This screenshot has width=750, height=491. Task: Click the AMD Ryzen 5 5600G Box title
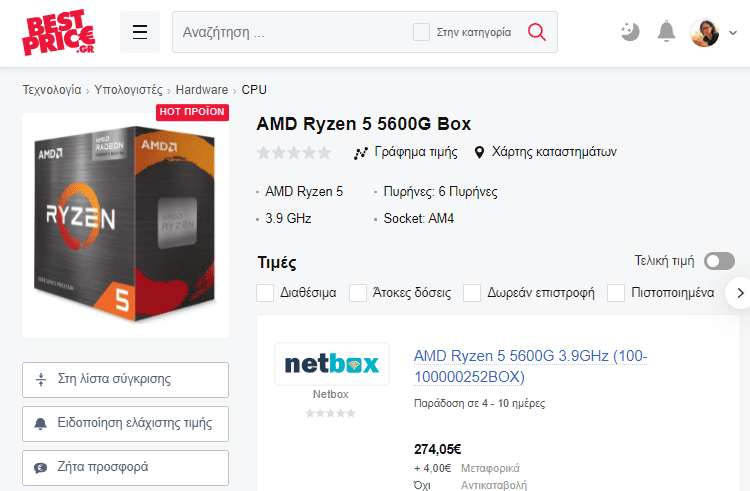[x=364, y=124]
